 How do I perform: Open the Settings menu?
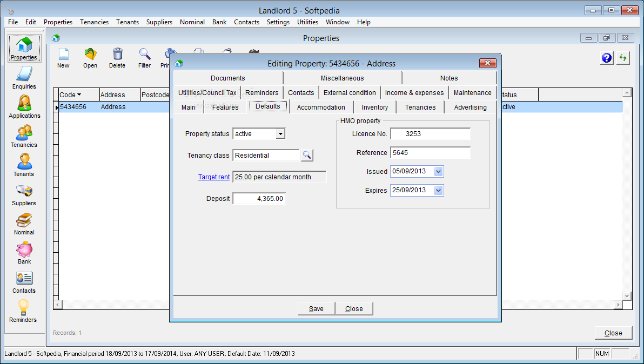(278, 22)
